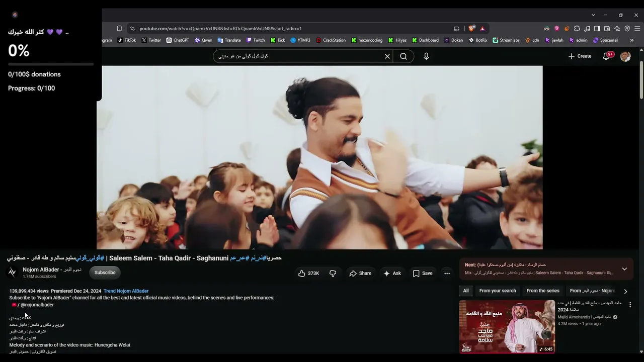
Task: Open the Nojom AlBader channel avatar
Action: (x=12, y=273)
